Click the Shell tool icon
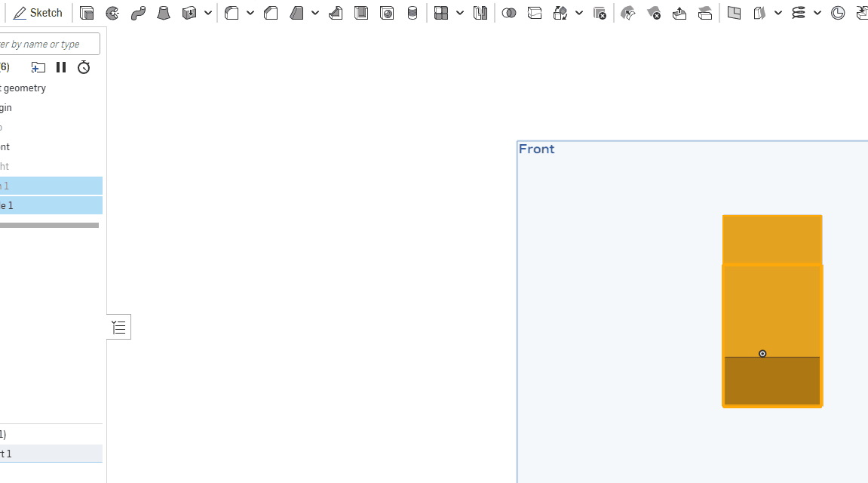 click(361, 13)
